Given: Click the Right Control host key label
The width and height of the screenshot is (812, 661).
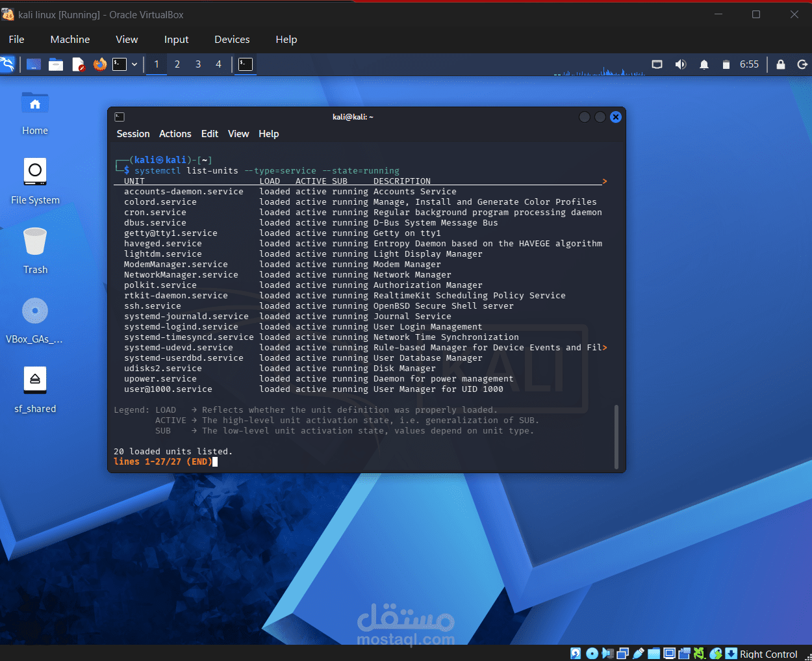Looking at the screenshot, I should tap(768, 655).
